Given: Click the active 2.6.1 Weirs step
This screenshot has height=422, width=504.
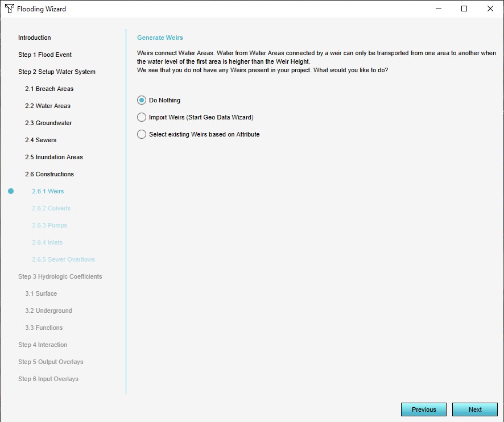Looking at the screenshot, I should pos(48,191).
